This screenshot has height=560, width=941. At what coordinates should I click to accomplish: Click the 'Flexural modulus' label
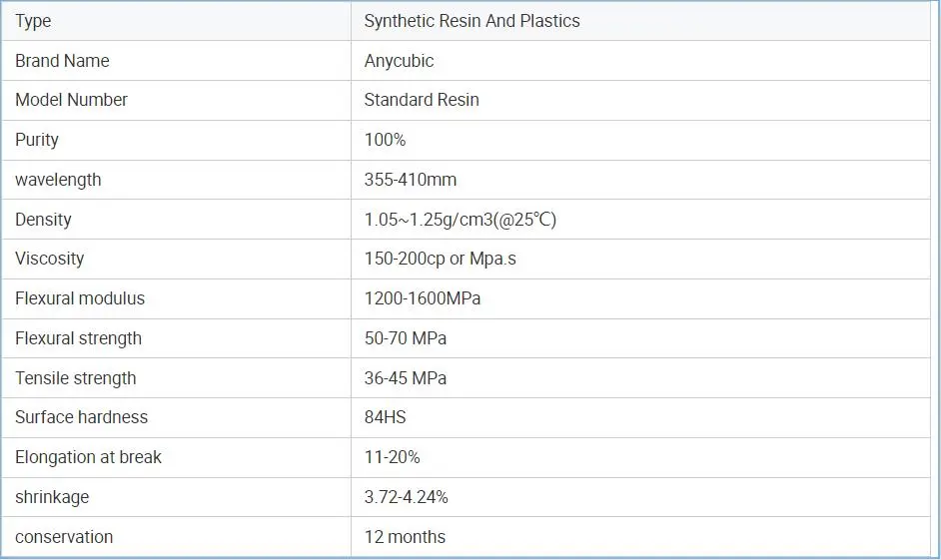(x=80, y=298)
